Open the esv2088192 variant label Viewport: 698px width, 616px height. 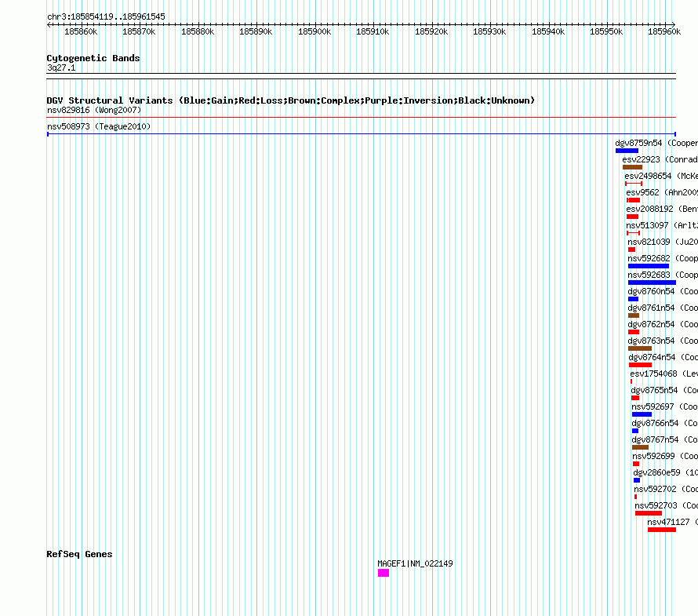[x=662, y=209]
